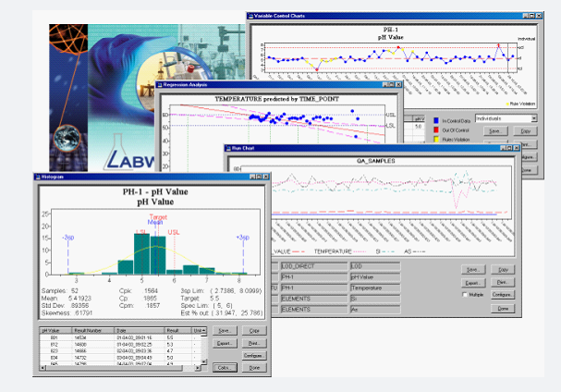The height and width of the screenshot is (392, 561).
Task: Click the pH Value column header in Histogram table
Action: tap(55, 330)
